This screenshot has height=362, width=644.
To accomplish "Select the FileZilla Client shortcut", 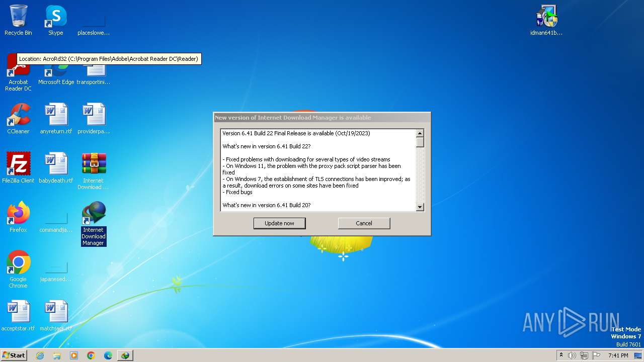I will 18,168.
